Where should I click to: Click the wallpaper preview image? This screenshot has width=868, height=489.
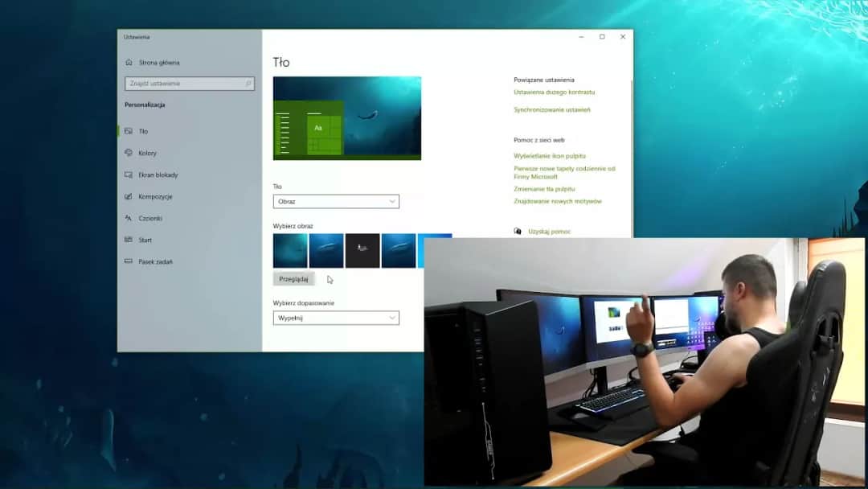tap(347, 117)
